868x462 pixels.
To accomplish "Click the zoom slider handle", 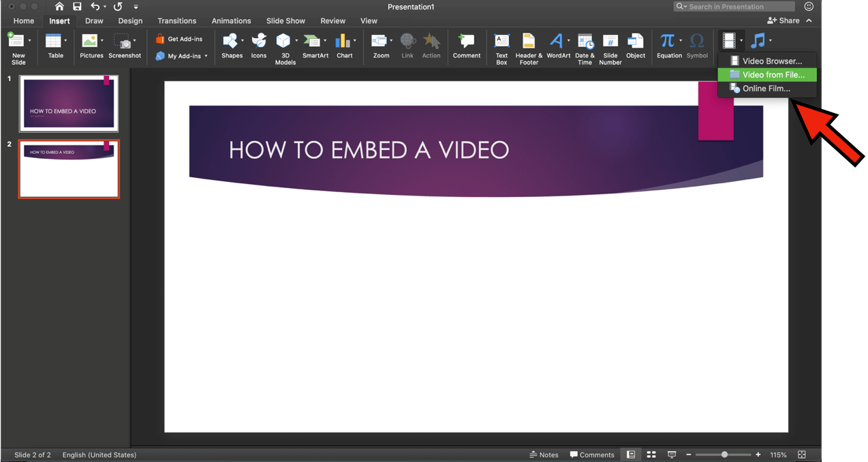I will click(x=724, y=455).
